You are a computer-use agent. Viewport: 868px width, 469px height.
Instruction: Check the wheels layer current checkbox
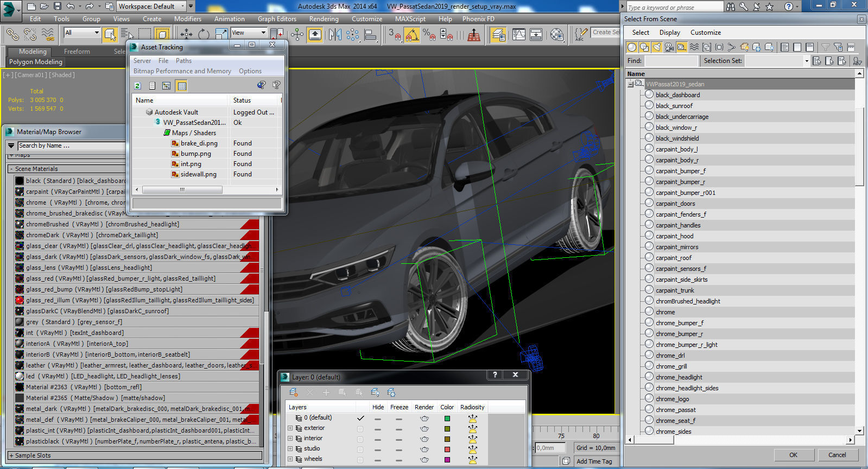[360, 460]
